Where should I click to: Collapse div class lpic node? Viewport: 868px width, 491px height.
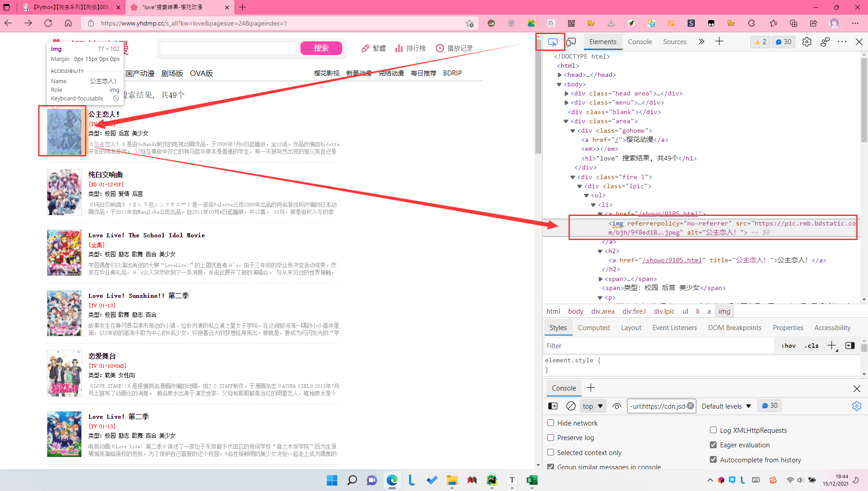coord(579,186)
